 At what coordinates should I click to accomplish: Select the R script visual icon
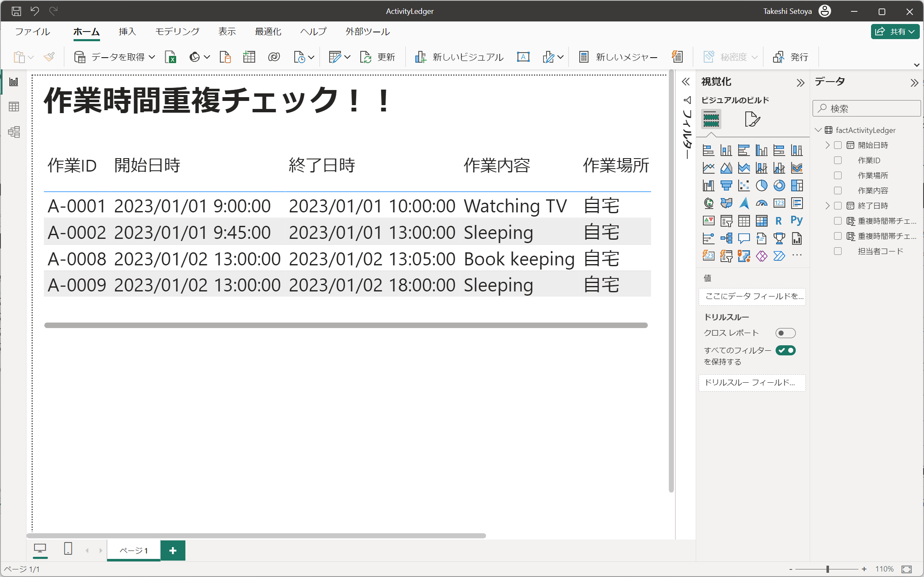pyautogui.click(x=779, y=221)
